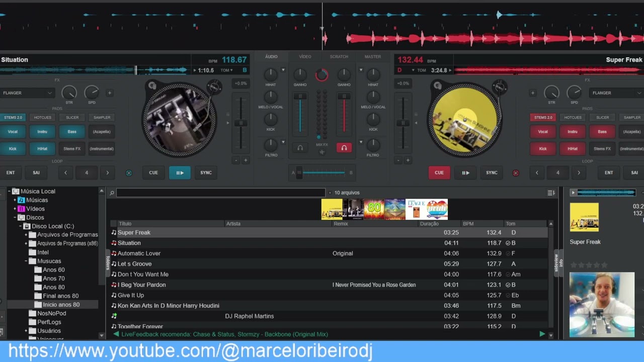
Task: Click right deck pitch minus button
Action: tap(398, 160)
